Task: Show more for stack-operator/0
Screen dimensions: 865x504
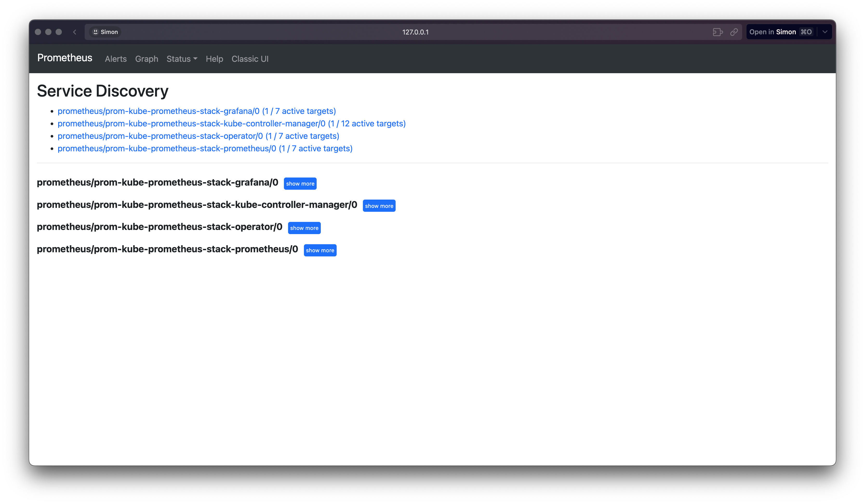Action: [x=304, y=228]
